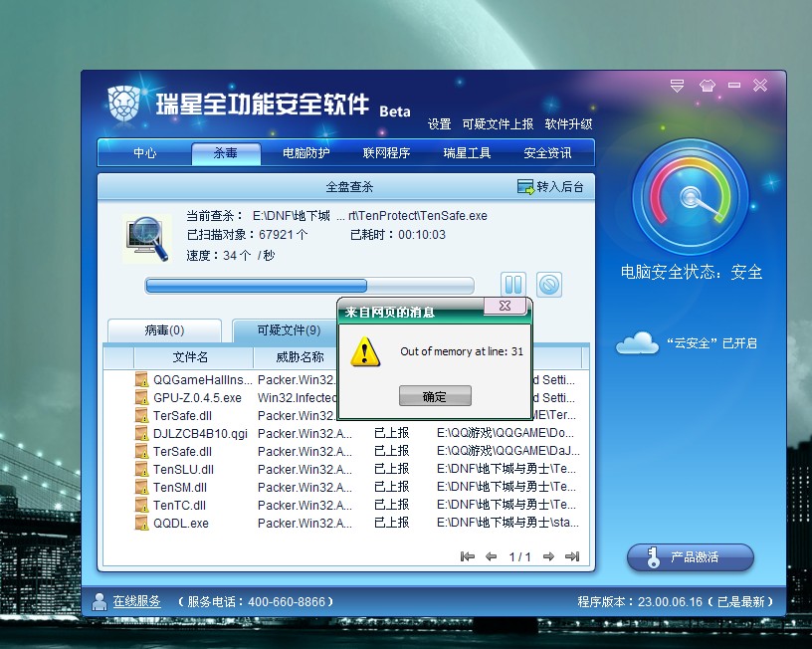Click 已上报 status in QQDL.exe row
Viewport: 812px width, 649px height.
click(x=391, y=523)
